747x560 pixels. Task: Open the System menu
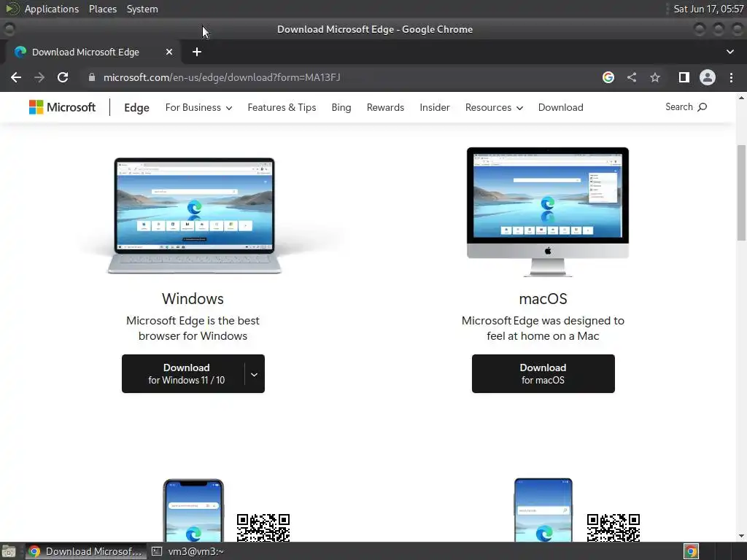point(142,9)
